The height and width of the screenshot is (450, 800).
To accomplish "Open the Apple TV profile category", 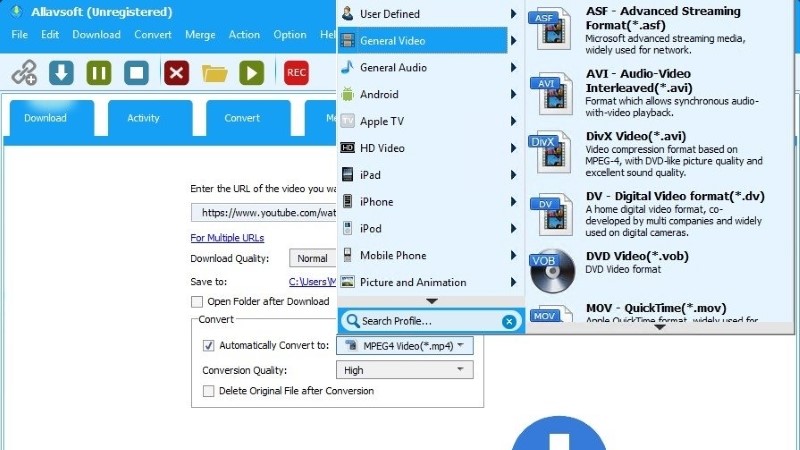I will (x=430, y=121).
